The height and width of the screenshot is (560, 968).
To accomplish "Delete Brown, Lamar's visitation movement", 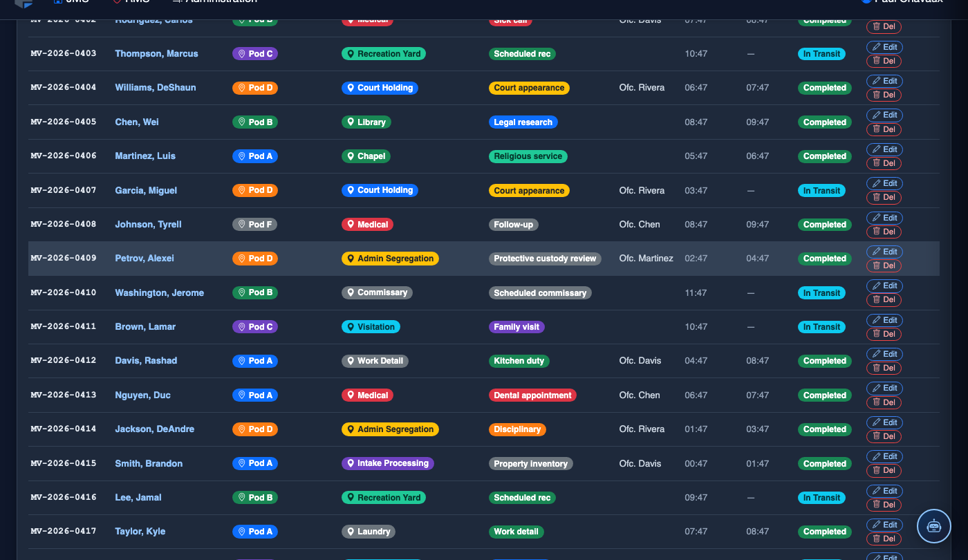I will pos(884,334).
